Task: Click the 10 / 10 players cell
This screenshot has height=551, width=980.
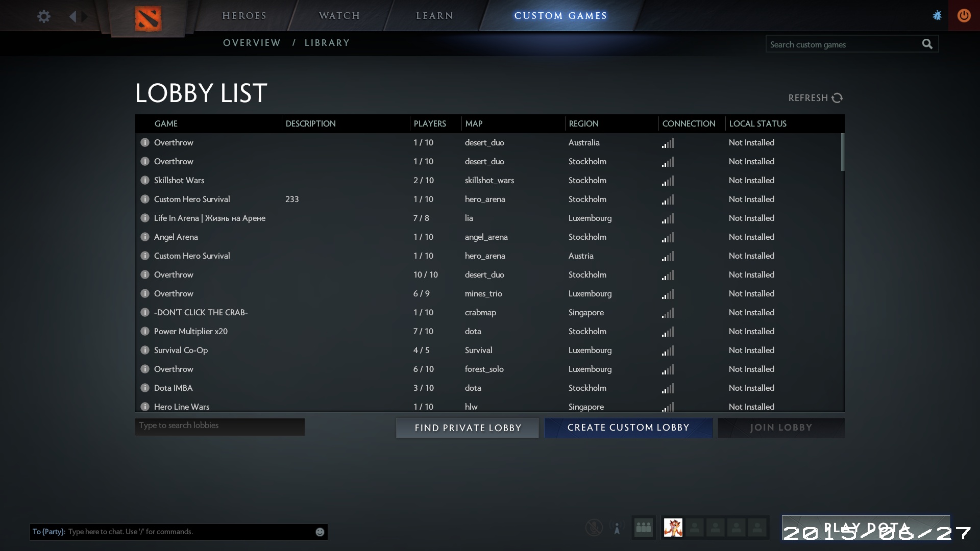Action: (426, 274)
